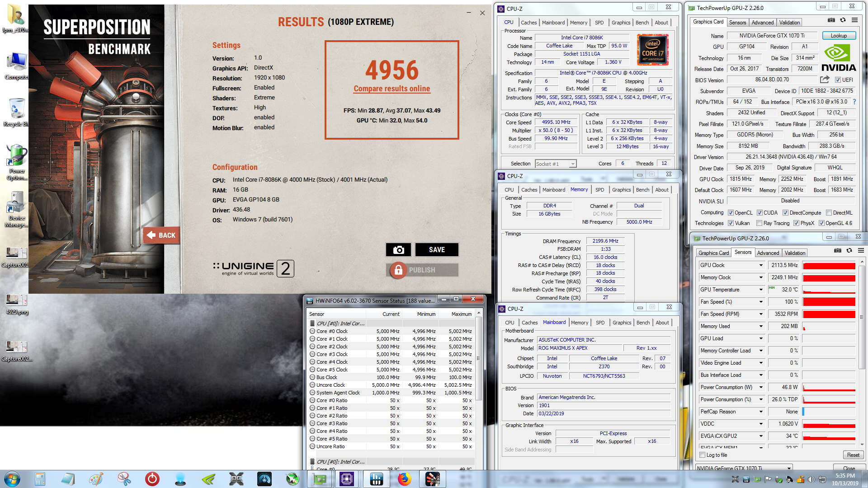Toggle PhysX checkbox
The height and width of the screenshot is (488, 868).
796,223
